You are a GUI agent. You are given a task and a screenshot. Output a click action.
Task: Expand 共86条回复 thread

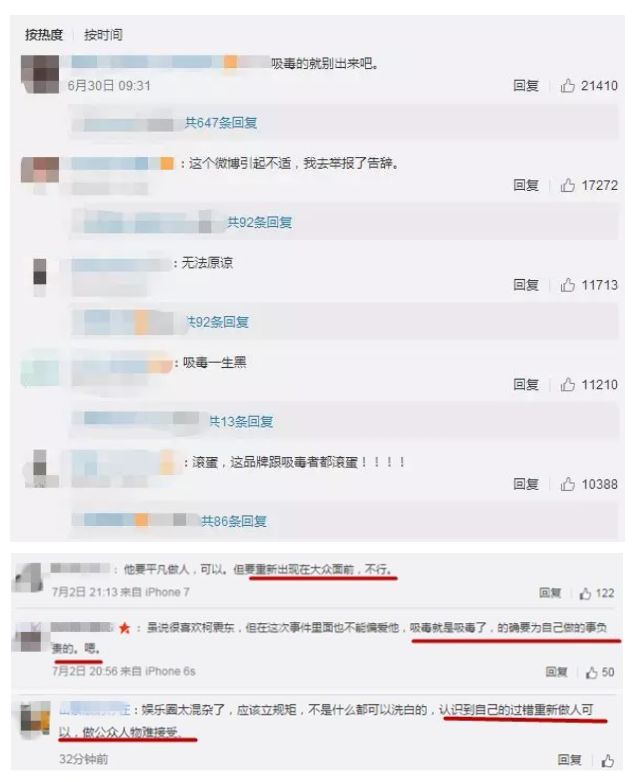[233, 522]
